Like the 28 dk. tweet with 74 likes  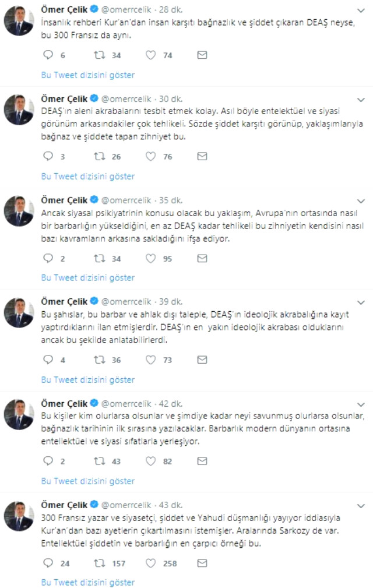point(151,55)
